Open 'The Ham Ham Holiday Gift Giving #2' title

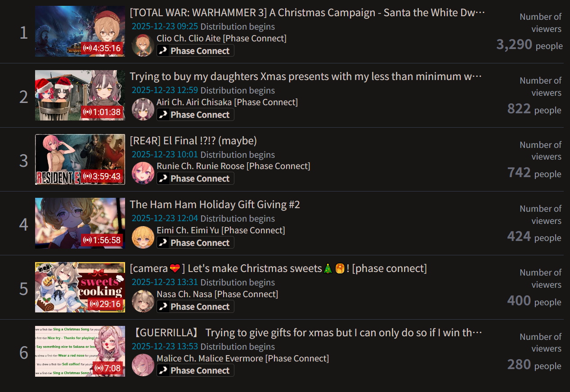(x=215, y=205)
